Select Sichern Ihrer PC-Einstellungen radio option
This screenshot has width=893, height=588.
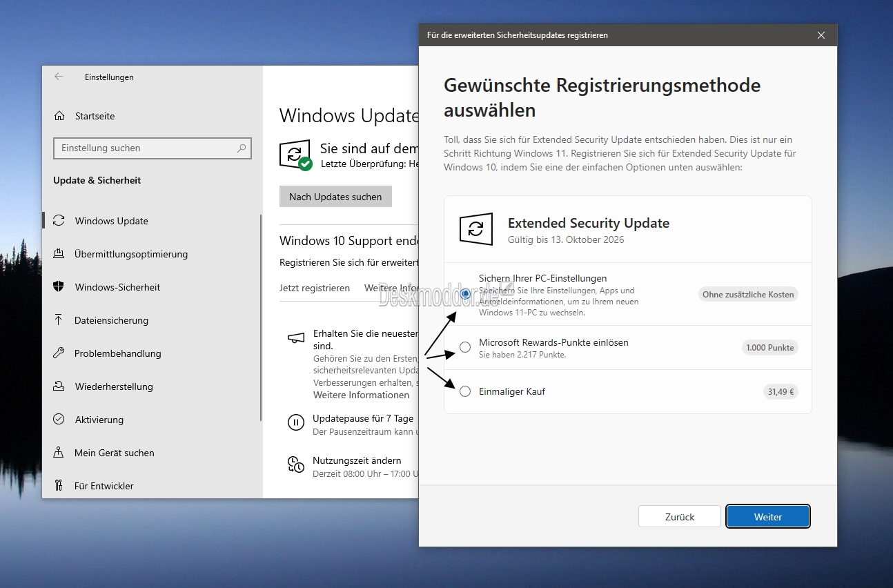(465, 294)
